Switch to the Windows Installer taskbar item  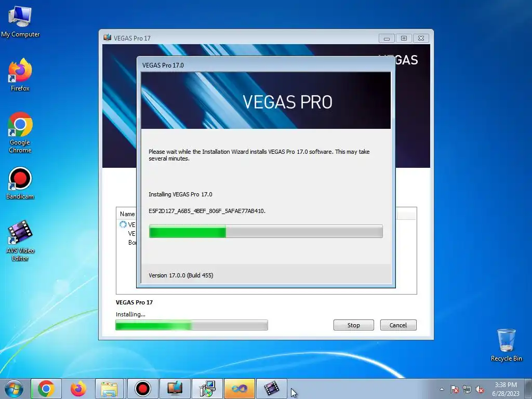(207, 389)
